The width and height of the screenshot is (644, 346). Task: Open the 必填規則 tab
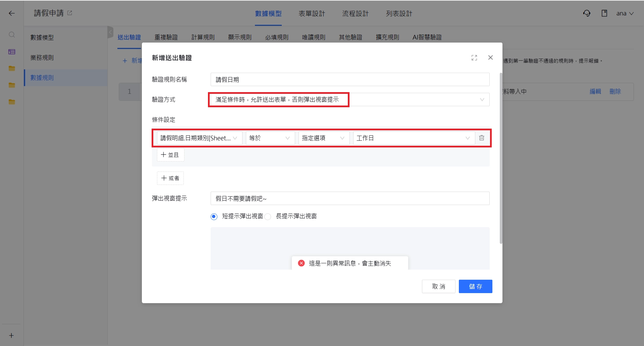tap(277, 37)
